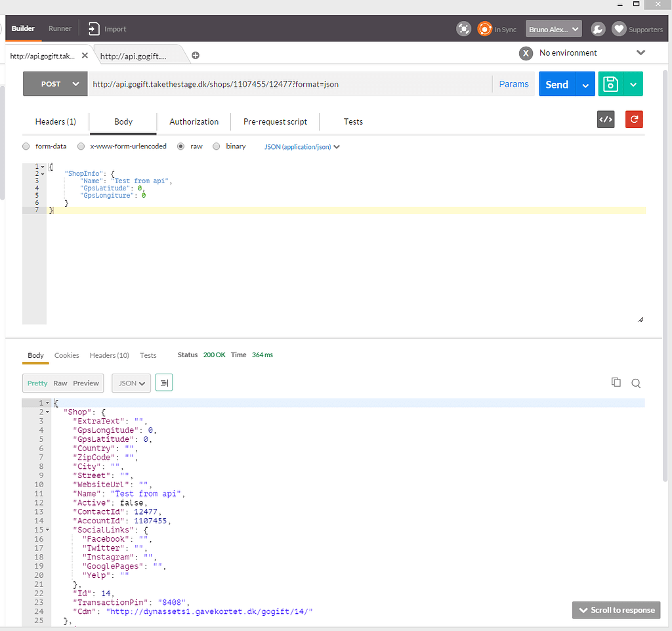The height and width of the screenshot is (631, 672).
Task: Click the Import icon in the header
Action: point(93,28)
